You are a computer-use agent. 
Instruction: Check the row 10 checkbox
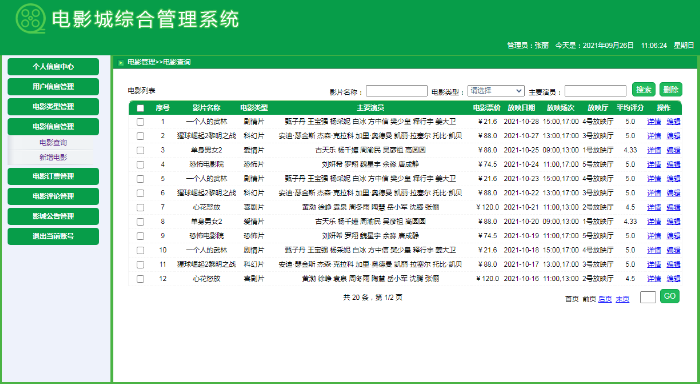[140, 250]
